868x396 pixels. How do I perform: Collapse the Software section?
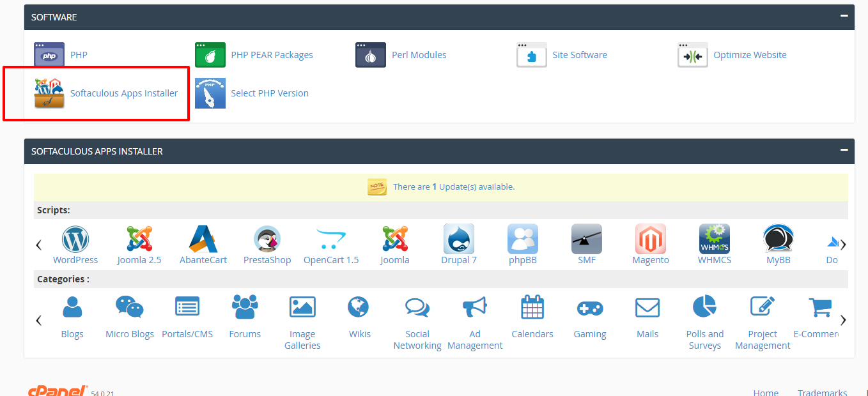point(844,16)
